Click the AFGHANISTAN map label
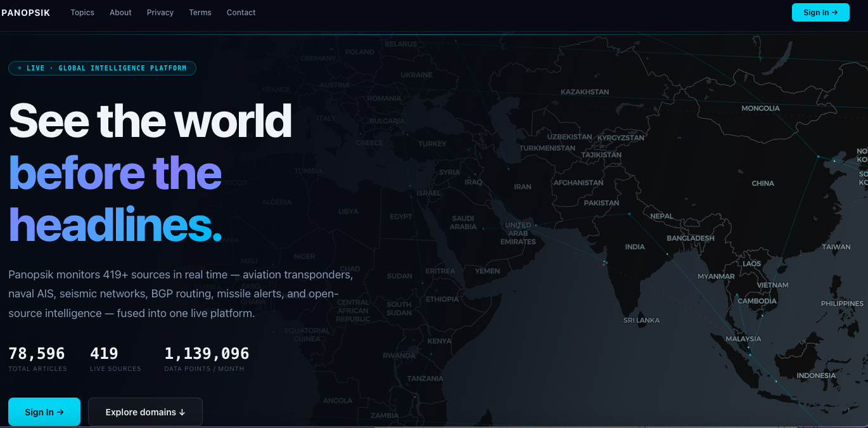This screenshot has width=868, height=428. (578, 183)
